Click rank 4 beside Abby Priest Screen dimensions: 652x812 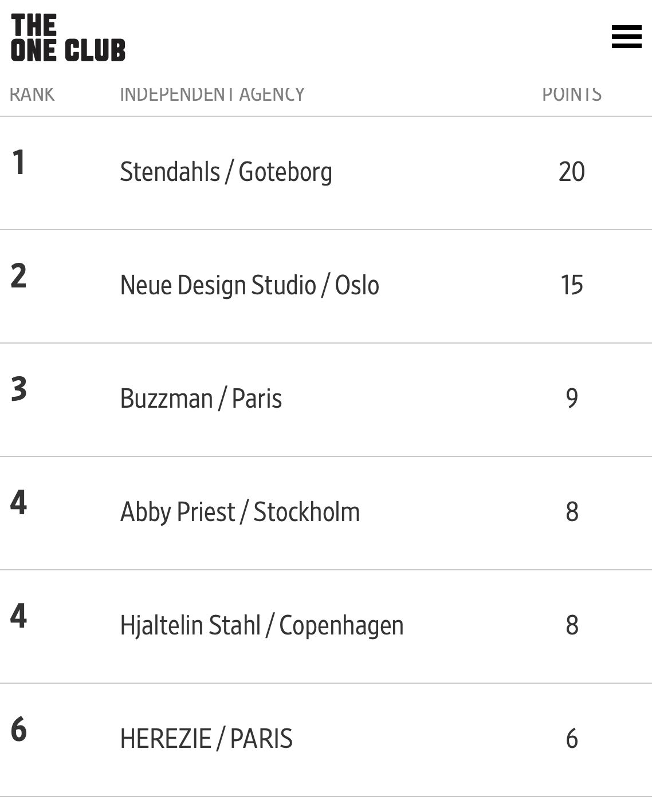(x=19, y=502)
